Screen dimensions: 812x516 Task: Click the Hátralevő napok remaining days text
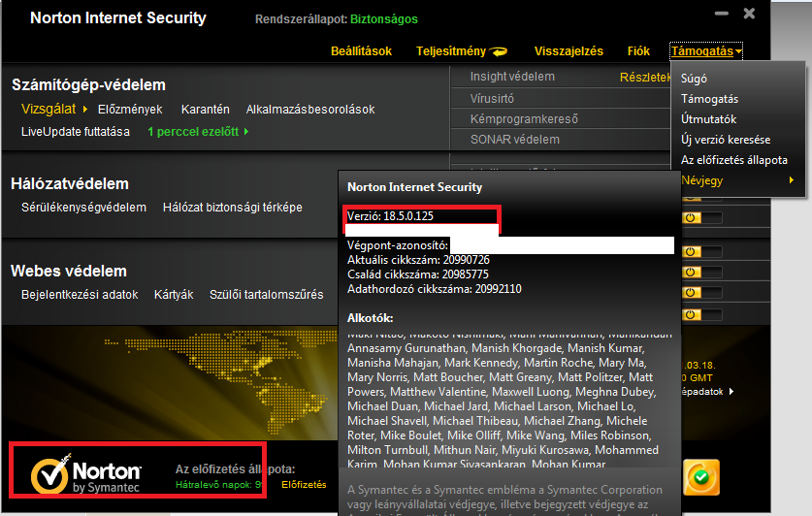click(219, 485)
